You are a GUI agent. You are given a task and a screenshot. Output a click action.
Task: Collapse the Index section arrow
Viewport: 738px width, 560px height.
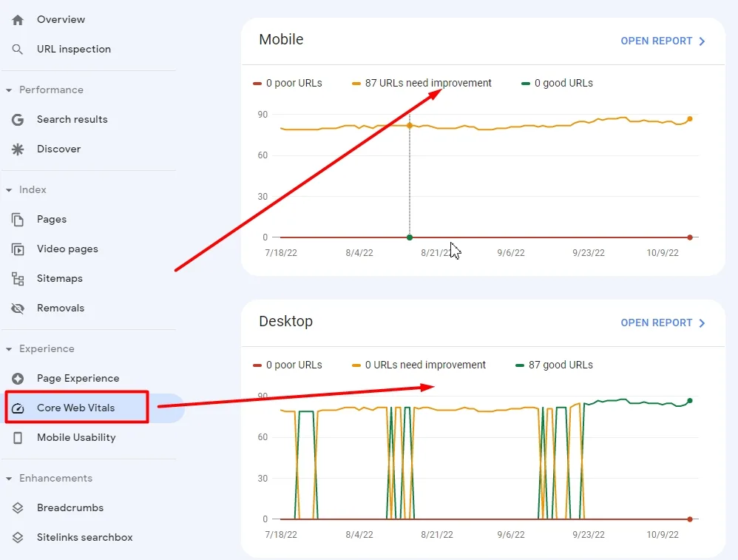[x=9, y=190]
